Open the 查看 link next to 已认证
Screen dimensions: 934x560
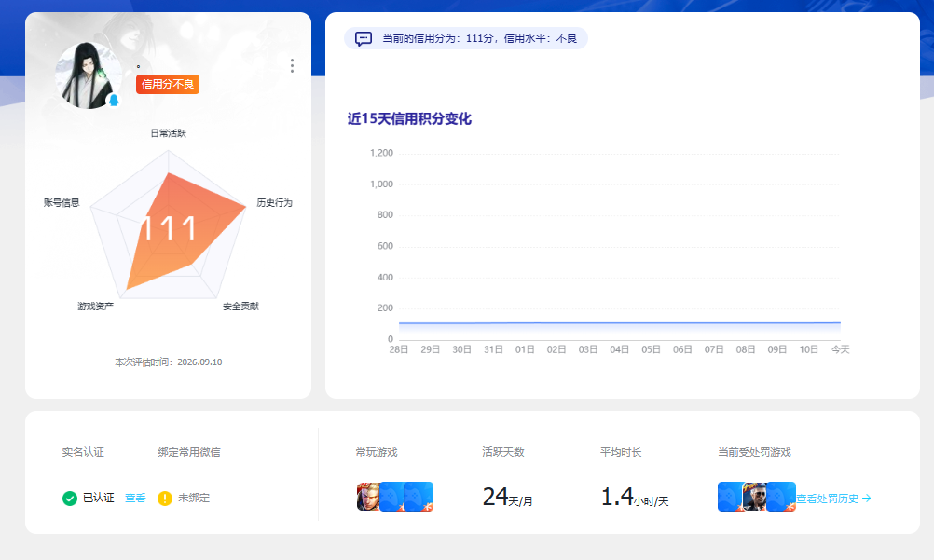(135, 499)
